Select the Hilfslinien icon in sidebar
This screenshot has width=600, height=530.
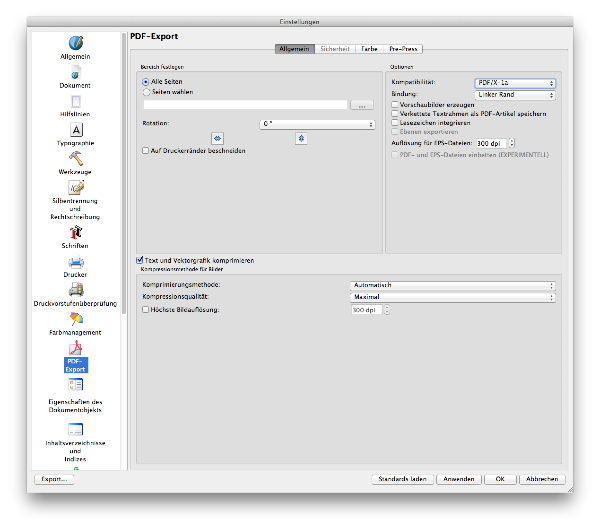click(75, 101)
